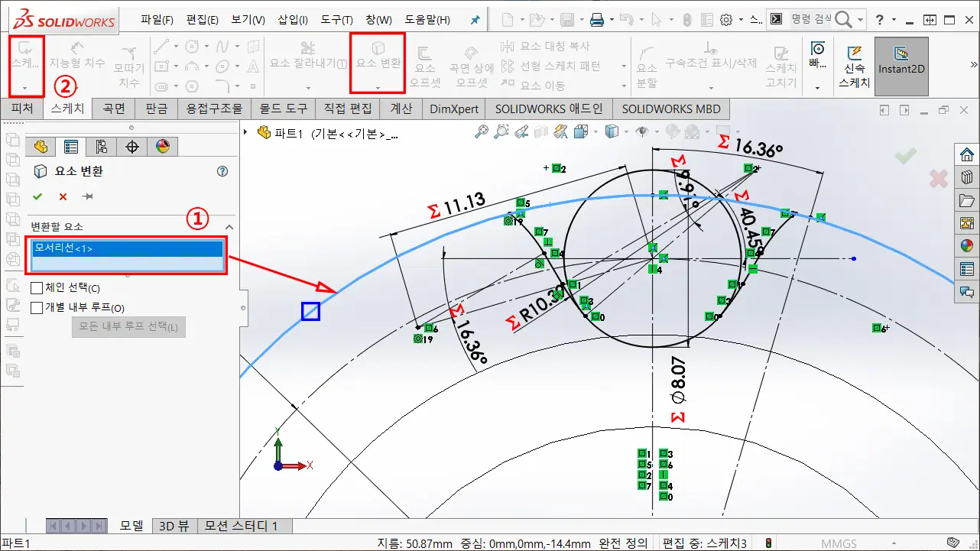
Task: Expand the 파트1 tree node arrow
Action: coord(247,132)
